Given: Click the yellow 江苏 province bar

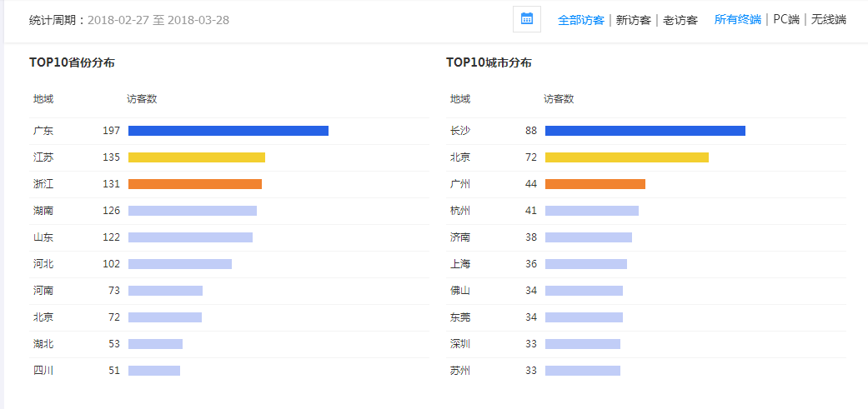Looking at the screenshot, I should click(197, 157).
